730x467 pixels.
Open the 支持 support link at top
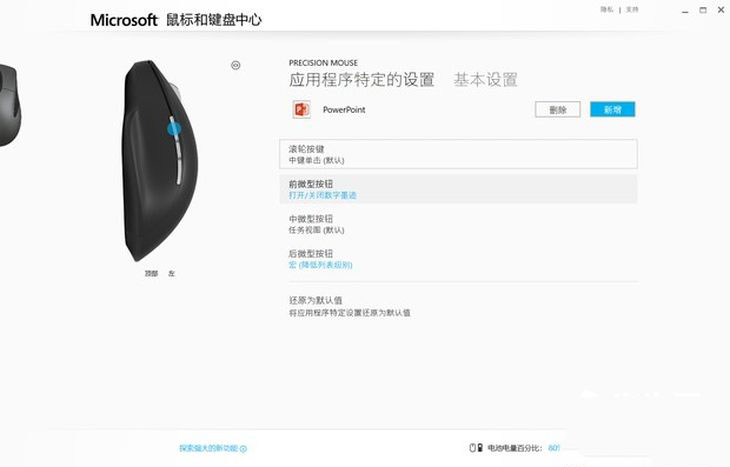click(x=632, y=9)
